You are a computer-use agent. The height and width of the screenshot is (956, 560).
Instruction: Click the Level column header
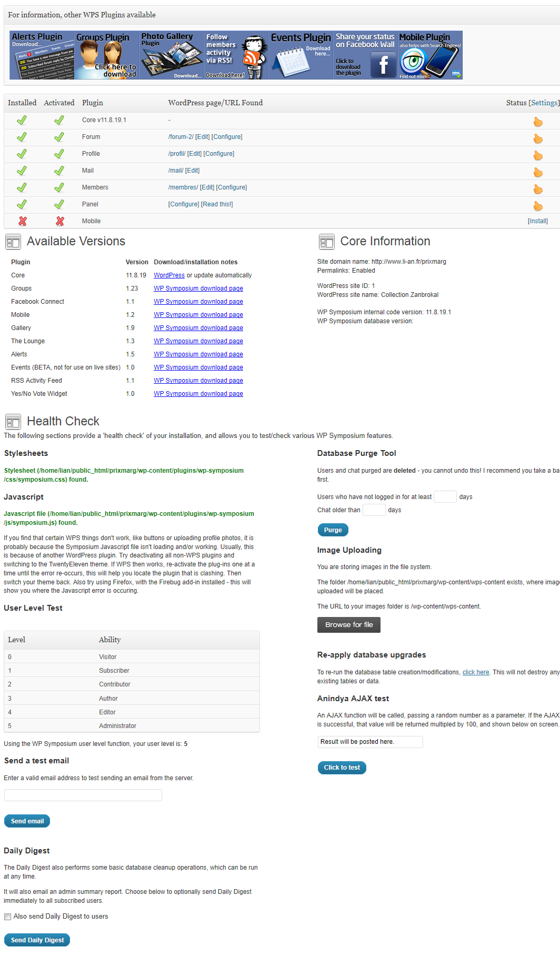pos(17,640)
